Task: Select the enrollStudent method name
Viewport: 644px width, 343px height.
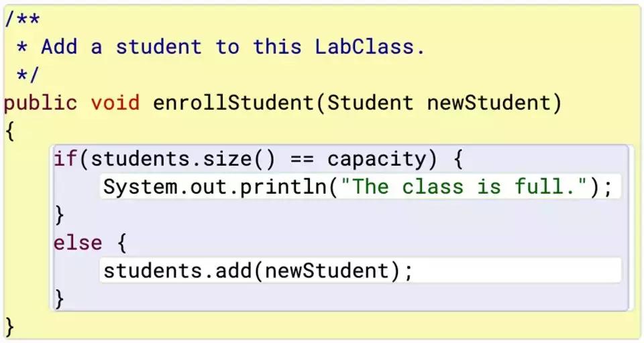Action: click(232, 102)
